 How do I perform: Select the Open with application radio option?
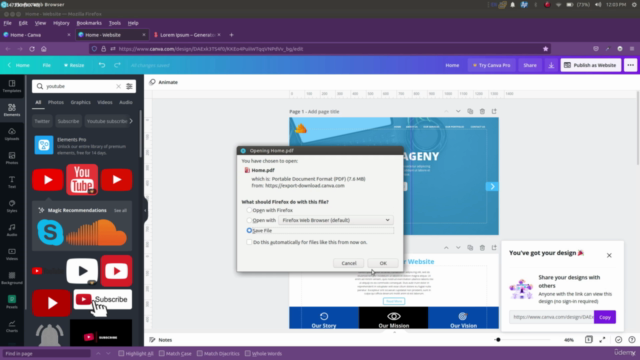(249, 220)
